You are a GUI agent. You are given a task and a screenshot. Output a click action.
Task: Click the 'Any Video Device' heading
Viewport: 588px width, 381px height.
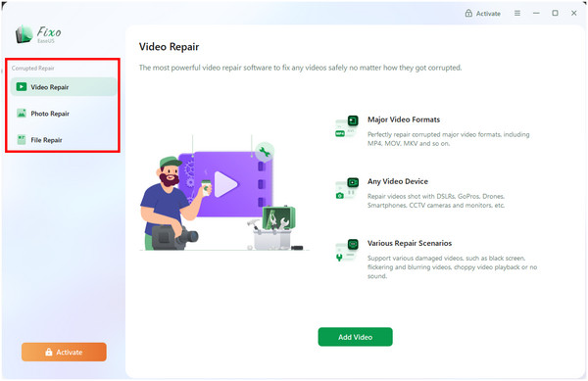398,181
